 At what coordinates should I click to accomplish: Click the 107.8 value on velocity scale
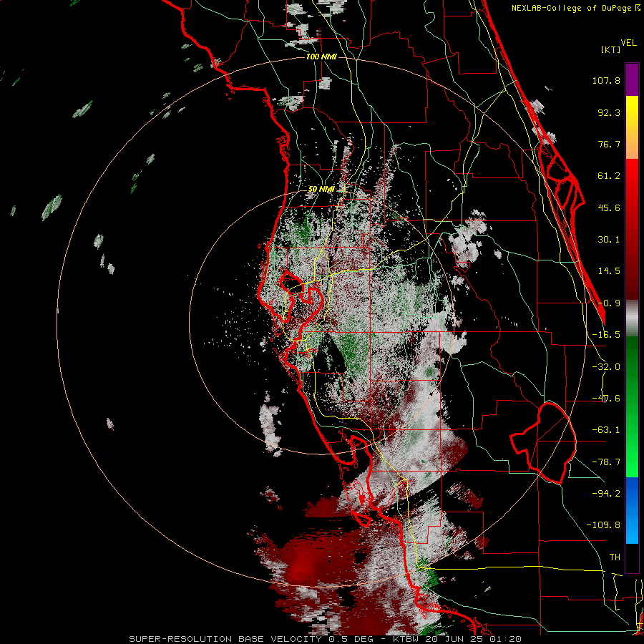coord(606,80)
